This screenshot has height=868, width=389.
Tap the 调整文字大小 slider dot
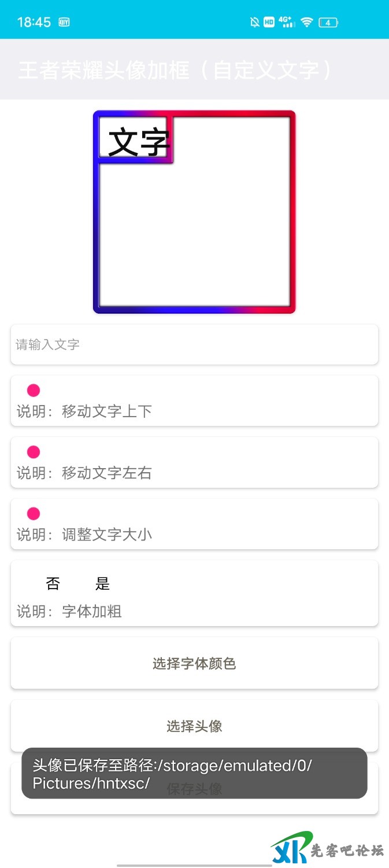(x=33, y=513)
